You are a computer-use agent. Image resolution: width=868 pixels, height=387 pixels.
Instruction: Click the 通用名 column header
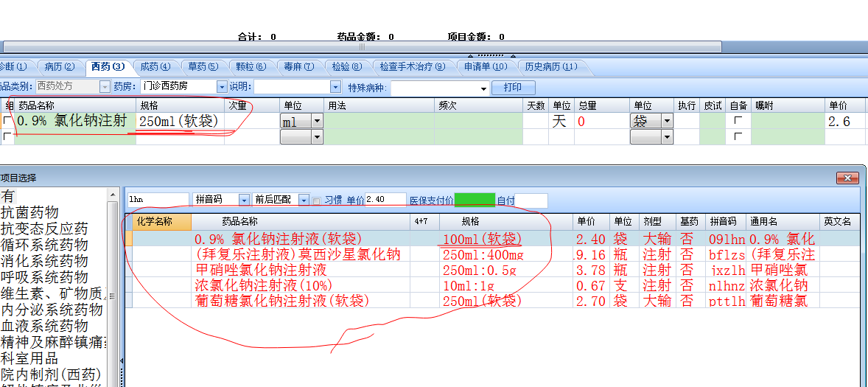point(783,222)
